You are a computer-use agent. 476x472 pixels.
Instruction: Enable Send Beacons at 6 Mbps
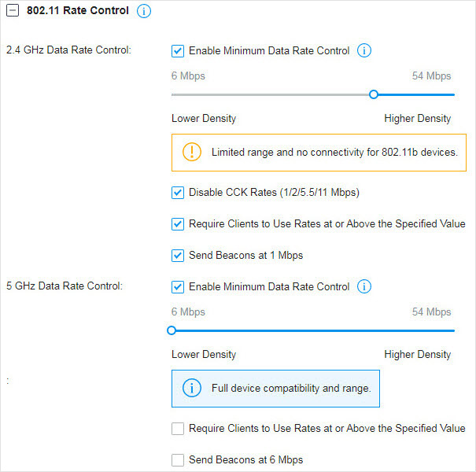tap(178, 460)
